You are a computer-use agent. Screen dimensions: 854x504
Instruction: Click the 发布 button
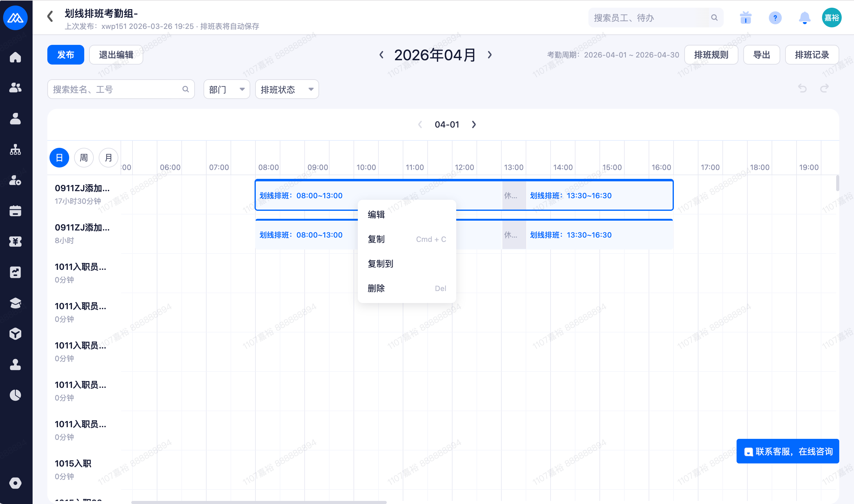click(65, 55)
